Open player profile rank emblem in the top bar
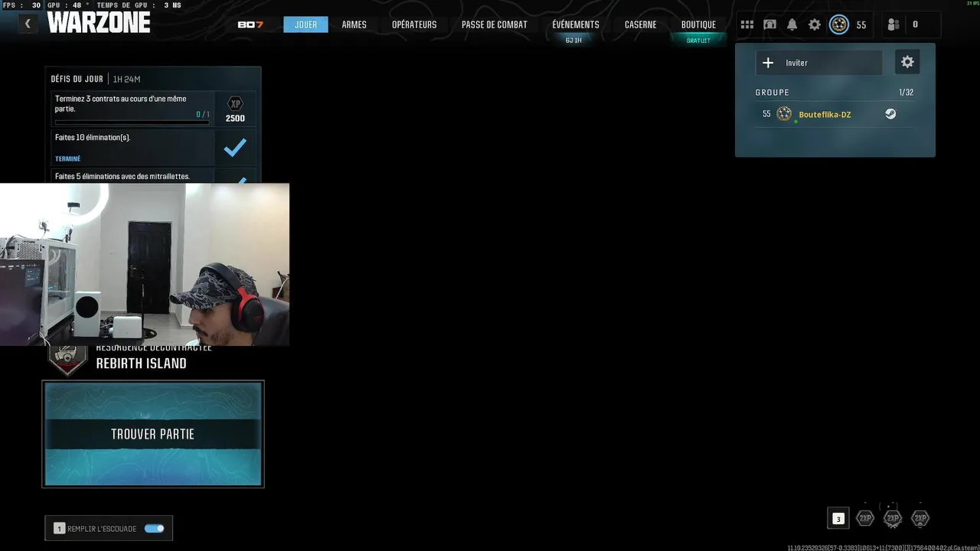Image resolution: width=980 pixels, height=551 pixels. (x=839, y=24)
